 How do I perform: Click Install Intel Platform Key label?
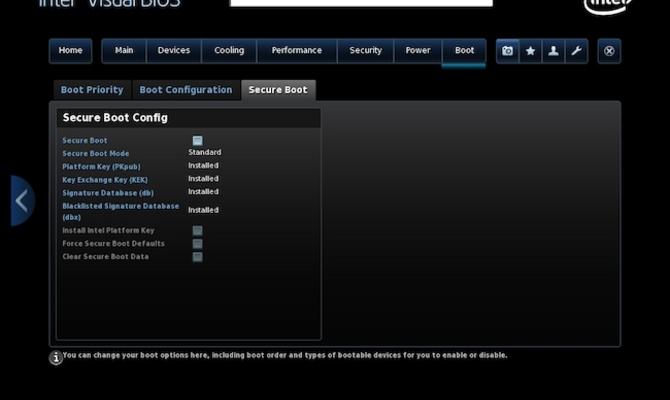pos(109,230)
